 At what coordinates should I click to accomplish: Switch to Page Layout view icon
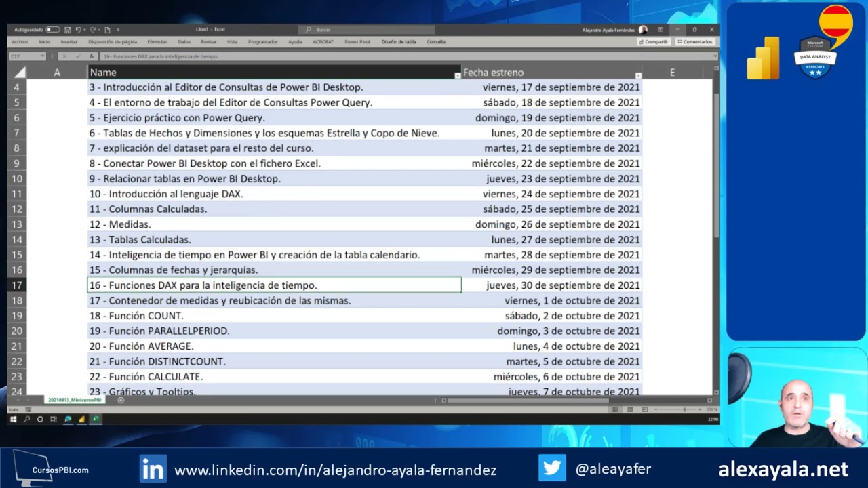pos(630,409)
